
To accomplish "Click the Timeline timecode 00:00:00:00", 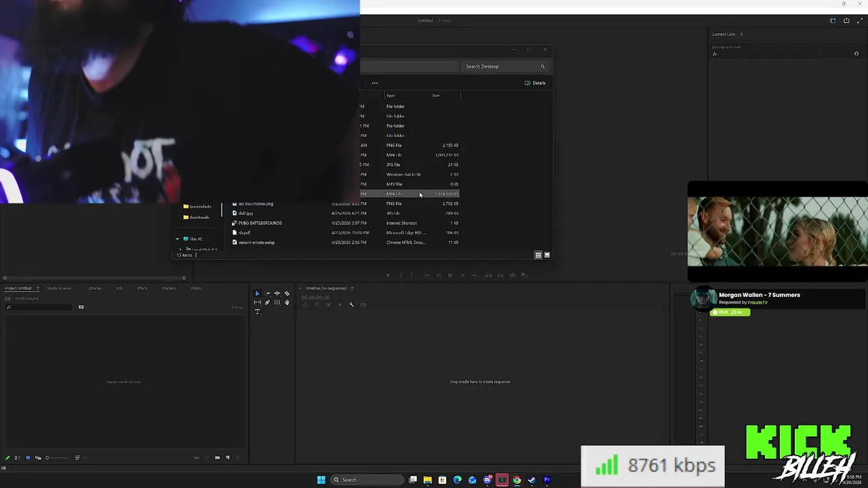I will pos(315,298).
